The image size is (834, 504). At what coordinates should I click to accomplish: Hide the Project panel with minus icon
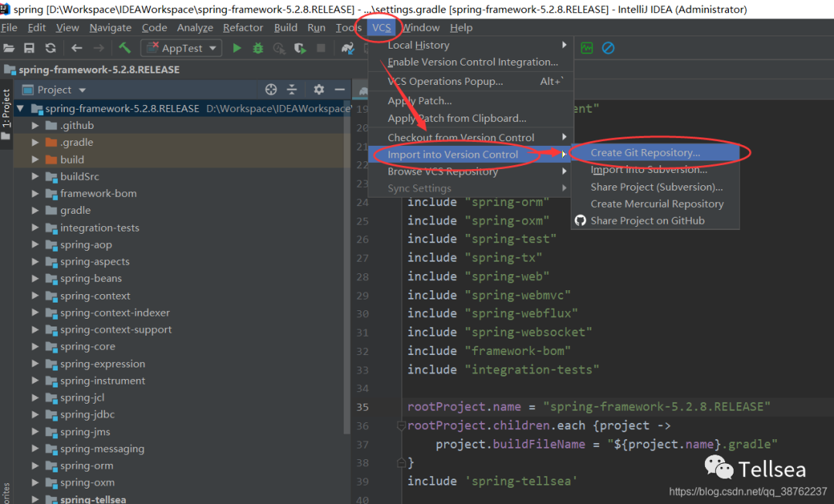339,90
